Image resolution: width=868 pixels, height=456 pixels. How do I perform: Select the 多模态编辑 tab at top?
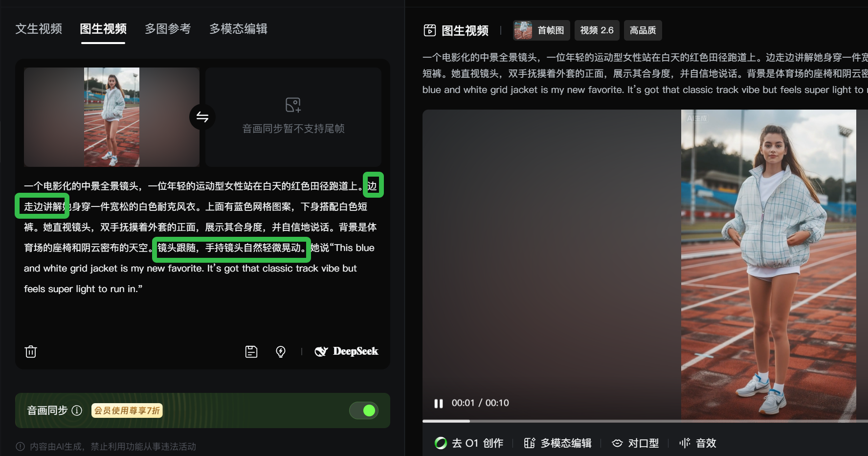click(238, 29)
